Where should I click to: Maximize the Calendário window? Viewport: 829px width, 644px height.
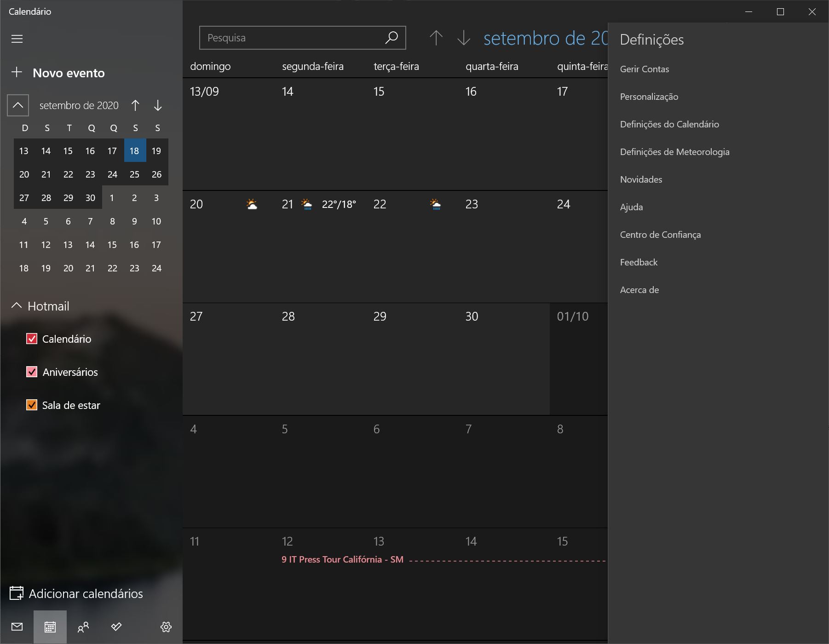click(780, 11)
